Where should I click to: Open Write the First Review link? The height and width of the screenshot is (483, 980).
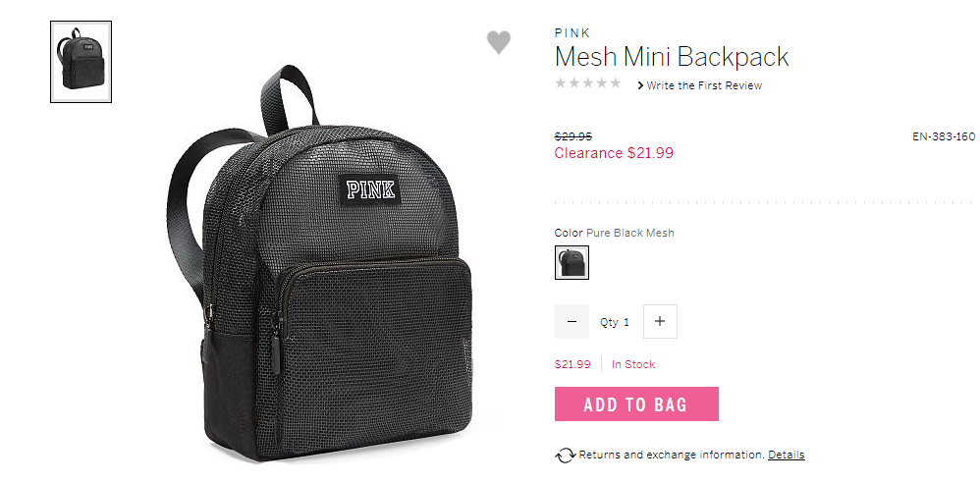click(704, 85)
